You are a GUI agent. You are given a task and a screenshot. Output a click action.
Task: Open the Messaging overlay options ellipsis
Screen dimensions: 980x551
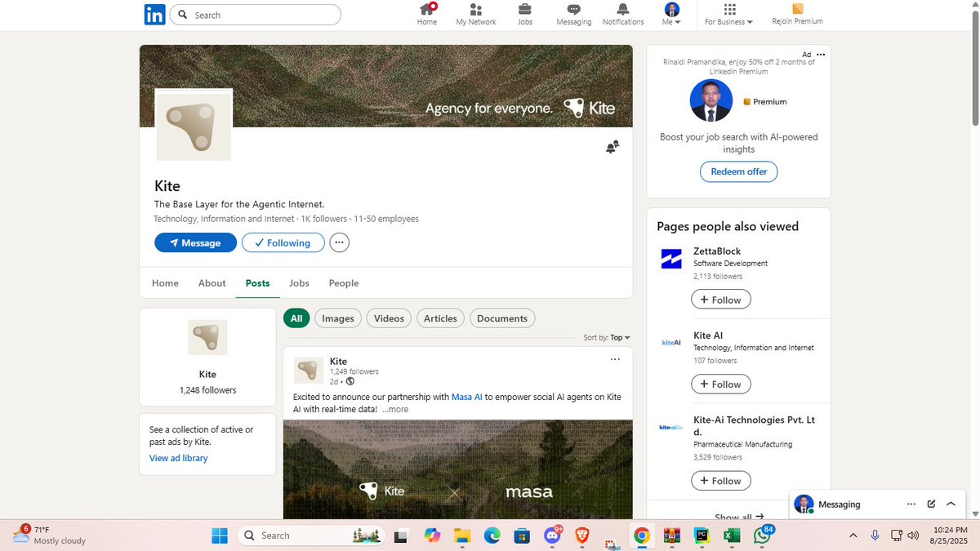click(x=911, y=504)
